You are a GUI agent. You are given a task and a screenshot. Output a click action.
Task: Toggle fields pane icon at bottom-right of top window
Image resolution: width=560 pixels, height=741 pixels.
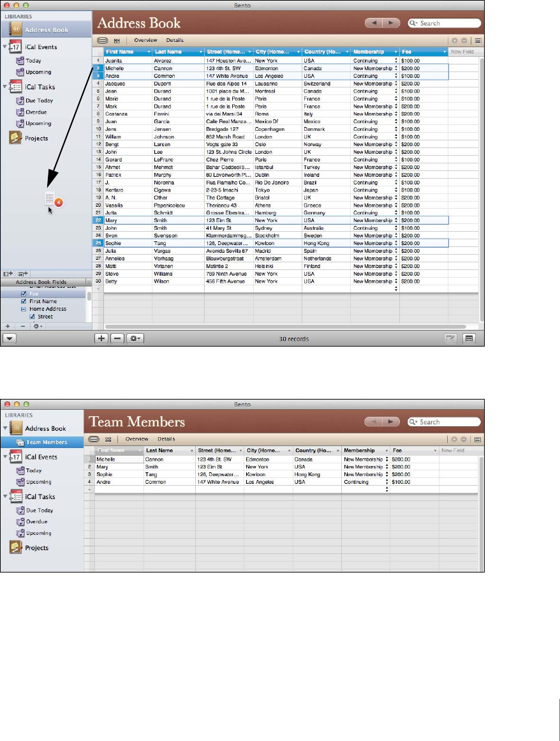click(x=469, y=338)
